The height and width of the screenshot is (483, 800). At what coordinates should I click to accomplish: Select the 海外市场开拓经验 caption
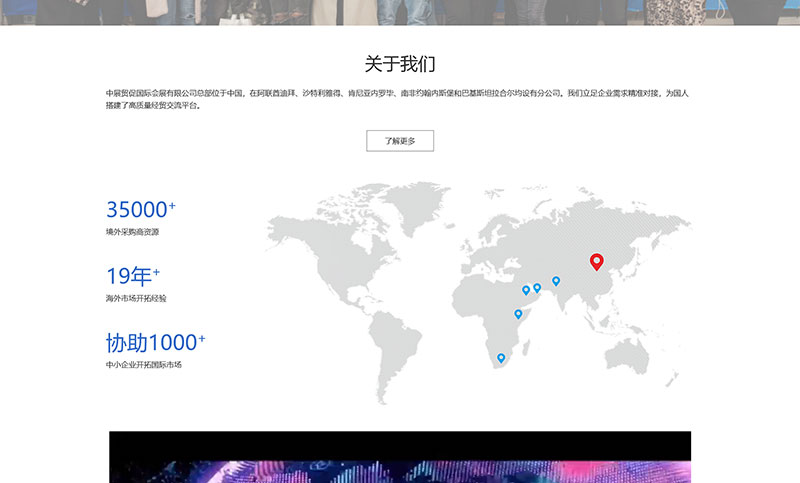[x=136, y=298]
